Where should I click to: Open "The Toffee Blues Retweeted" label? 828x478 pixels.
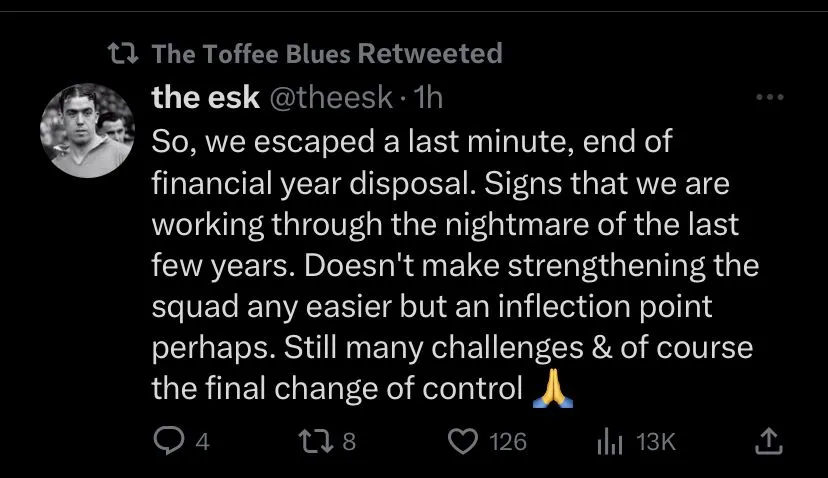coord(326,53)
